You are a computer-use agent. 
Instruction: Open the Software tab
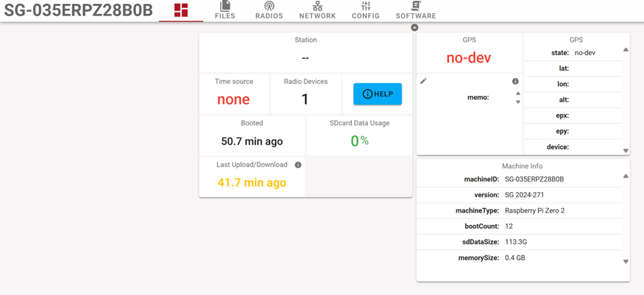point(415,10)
